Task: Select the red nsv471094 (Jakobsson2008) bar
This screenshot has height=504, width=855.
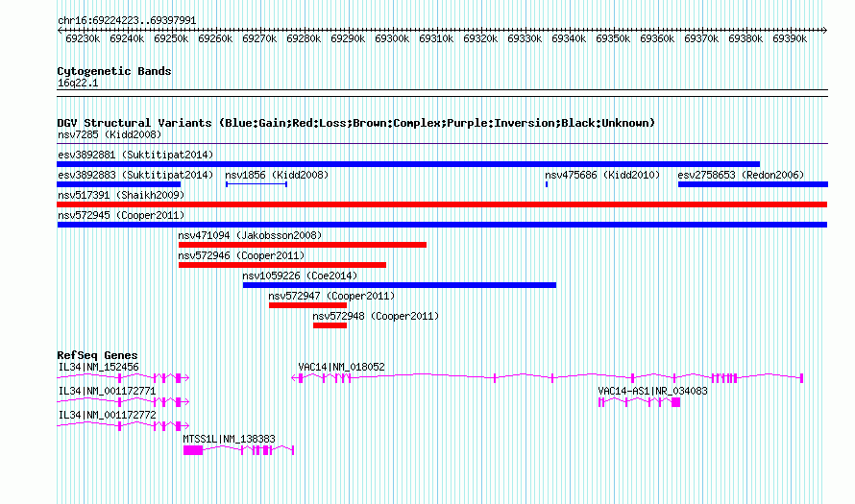Action: pos(303,245)
